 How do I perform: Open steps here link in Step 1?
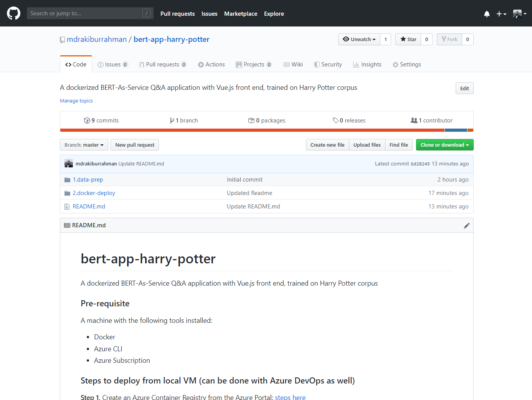(290, 397)
